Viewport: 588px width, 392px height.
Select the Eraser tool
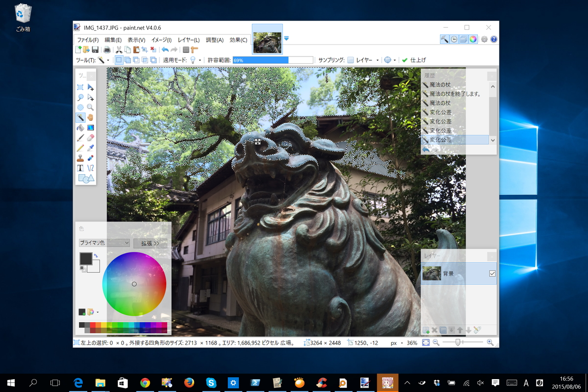90,137
